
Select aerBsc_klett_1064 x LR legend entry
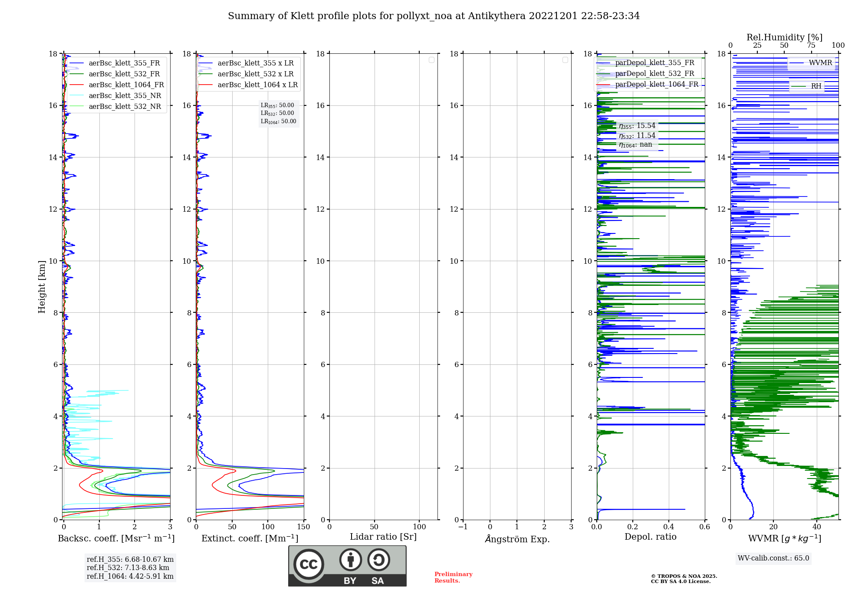click(248, 85)
